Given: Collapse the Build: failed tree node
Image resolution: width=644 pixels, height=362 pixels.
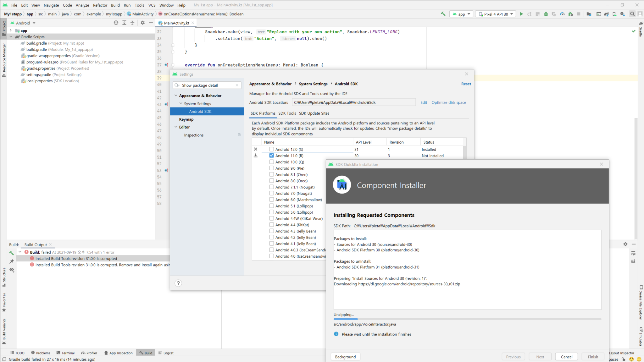Looking at the screenshot, I should tap(20, 252).
